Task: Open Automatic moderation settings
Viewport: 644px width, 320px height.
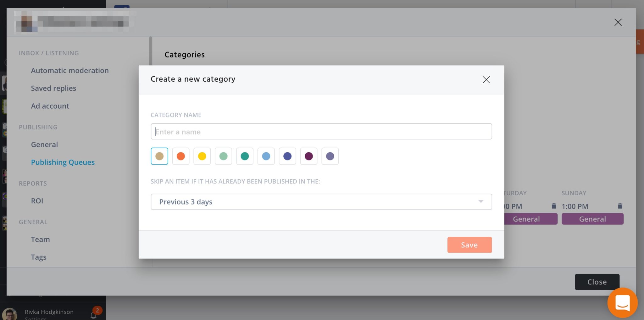Action: (x=70, y=70)
